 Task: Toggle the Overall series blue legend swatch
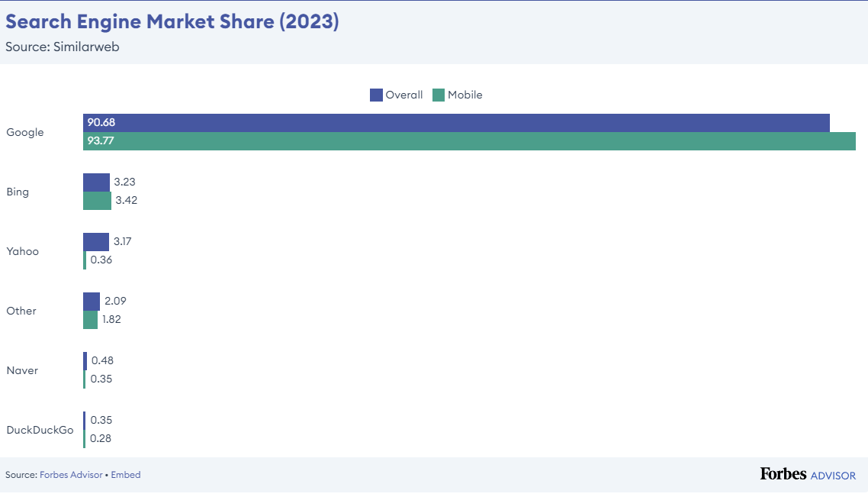coord(377,95)
